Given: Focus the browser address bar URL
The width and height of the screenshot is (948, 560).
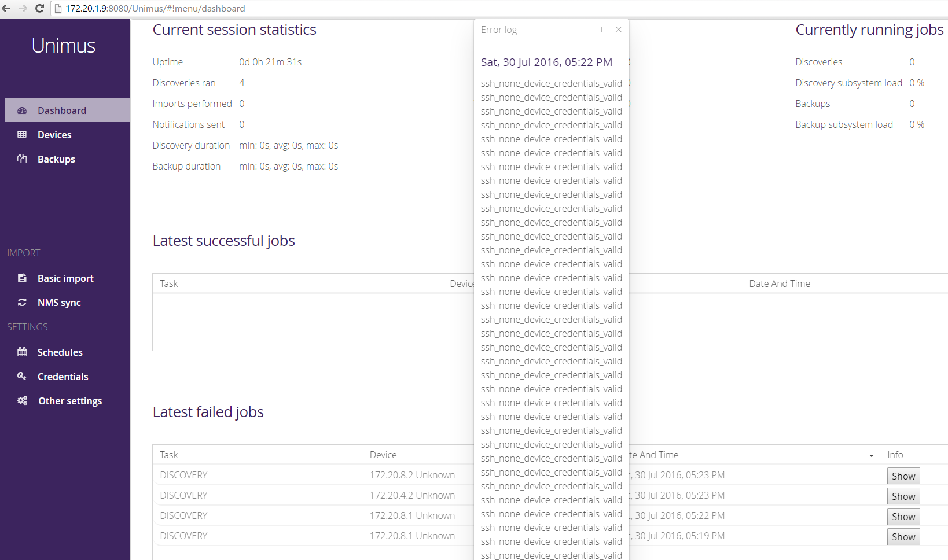Looking at the screenshot, I should [155, 8].
